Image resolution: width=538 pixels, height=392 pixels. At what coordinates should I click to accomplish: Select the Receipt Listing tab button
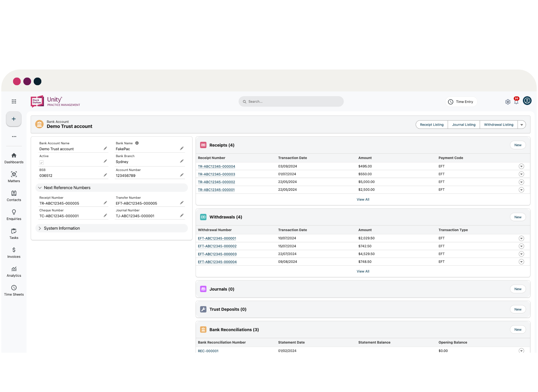[432, 125]
